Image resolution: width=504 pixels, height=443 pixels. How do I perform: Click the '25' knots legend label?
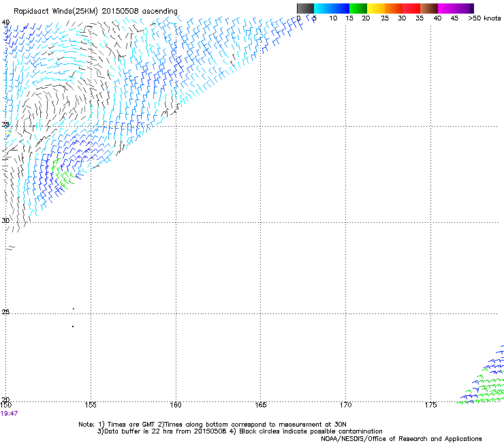[x=385, y=18]
